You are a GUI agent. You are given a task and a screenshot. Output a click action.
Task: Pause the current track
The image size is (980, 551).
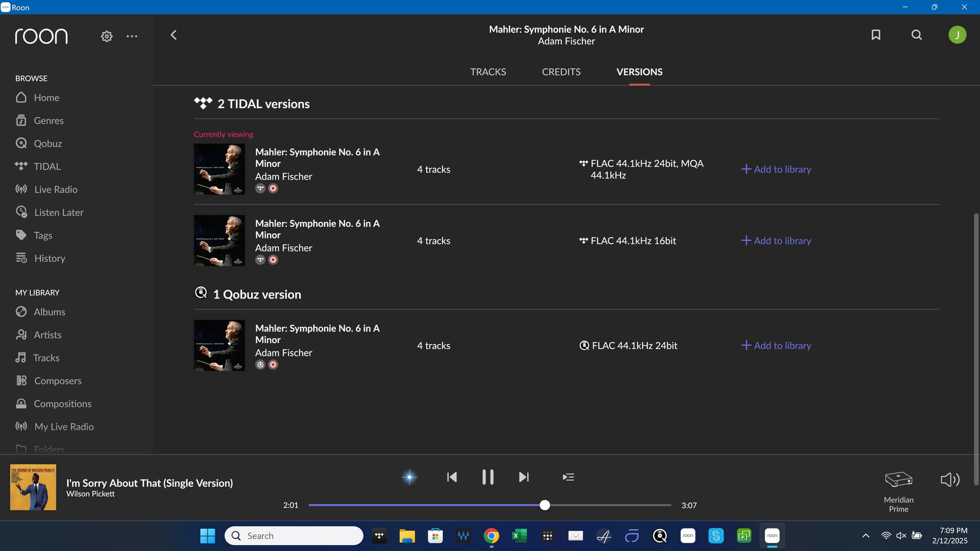[x=487, y=477]
